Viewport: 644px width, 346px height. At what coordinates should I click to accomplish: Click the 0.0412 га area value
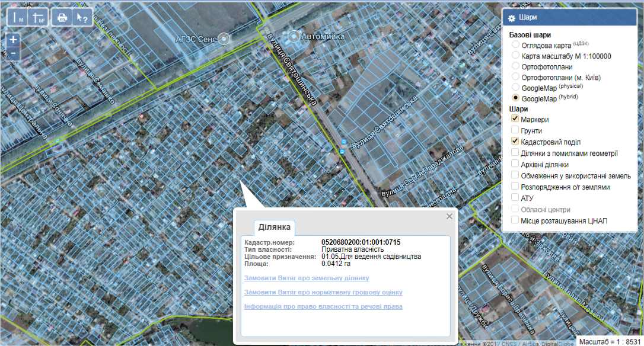[336, 264]
